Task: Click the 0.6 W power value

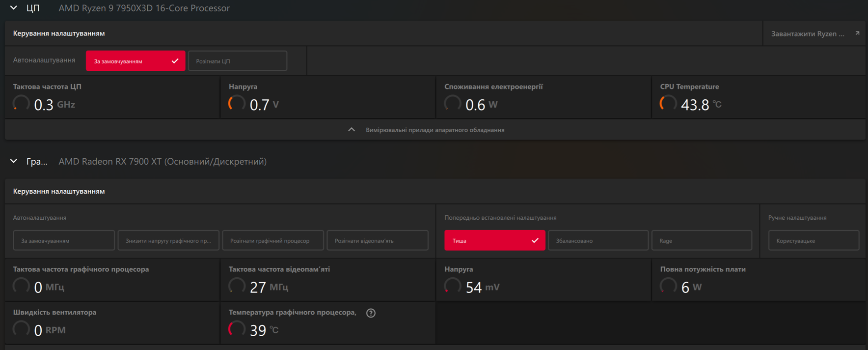Action: [x=481, y=105]
